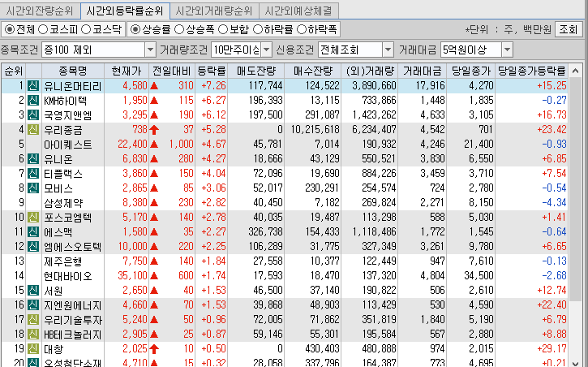Click the red triangle in the 제주은행 row

click(154, 261)
